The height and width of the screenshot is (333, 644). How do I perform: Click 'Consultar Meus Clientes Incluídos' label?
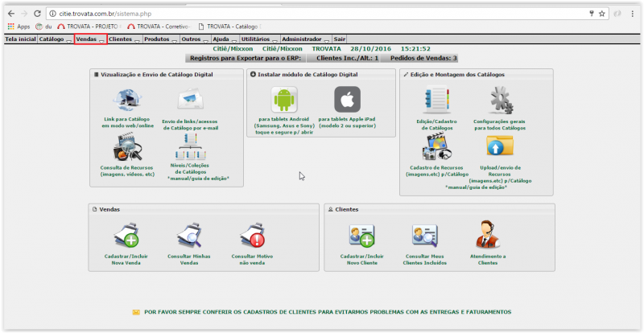pos(425,260)
